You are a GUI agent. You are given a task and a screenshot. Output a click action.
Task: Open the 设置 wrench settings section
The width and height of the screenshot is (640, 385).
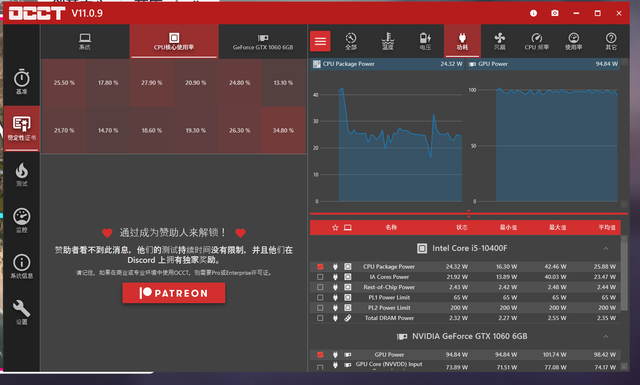pyautogui.click(x=22, y=313)
